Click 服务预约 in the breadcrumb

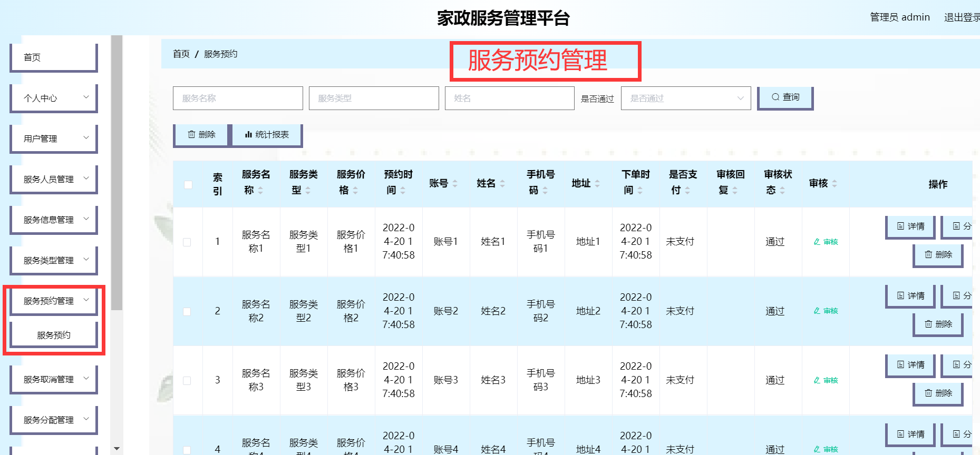pos(220,54)
